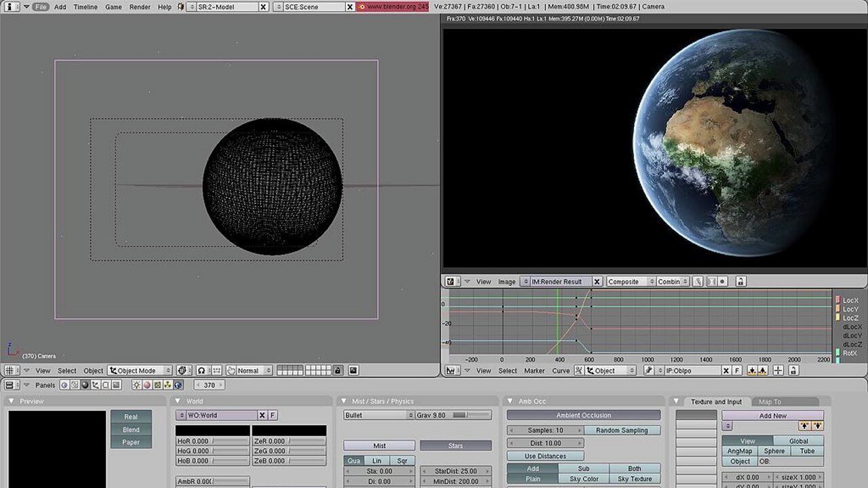This screenshot has height=488, width=868.
Task: Toggle the Stars button
Action: (x=455, y=446)
